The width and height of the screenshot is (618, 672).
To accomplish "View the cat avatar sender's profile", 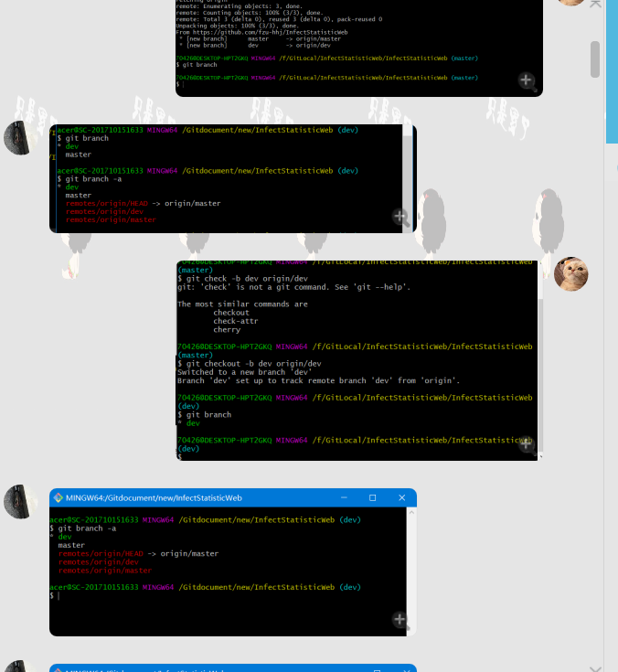I will click(570, 274).
